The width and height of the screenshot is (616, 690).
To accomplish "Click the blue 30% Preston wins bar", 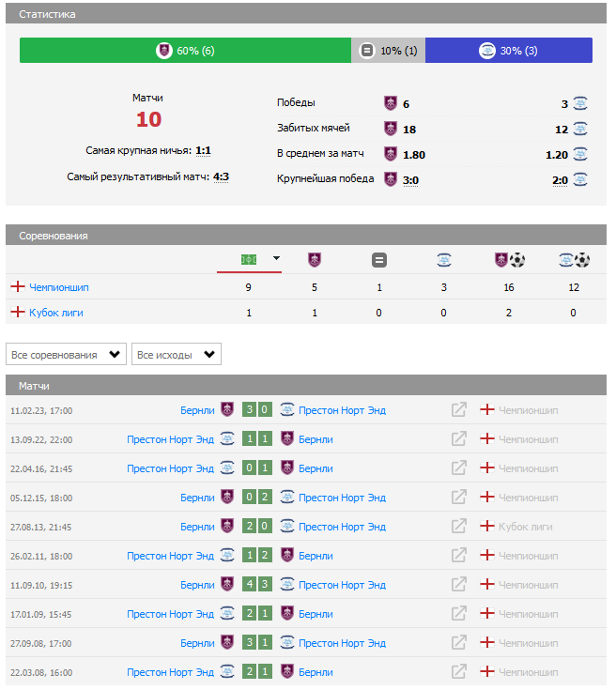I will click(x=508, y=51).
